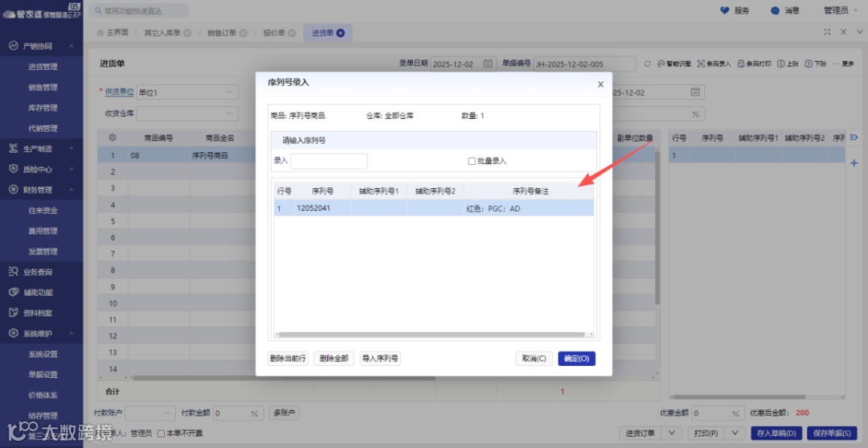
Task: Tick the 批量录入 checkbox
Action: pos(472,161)
